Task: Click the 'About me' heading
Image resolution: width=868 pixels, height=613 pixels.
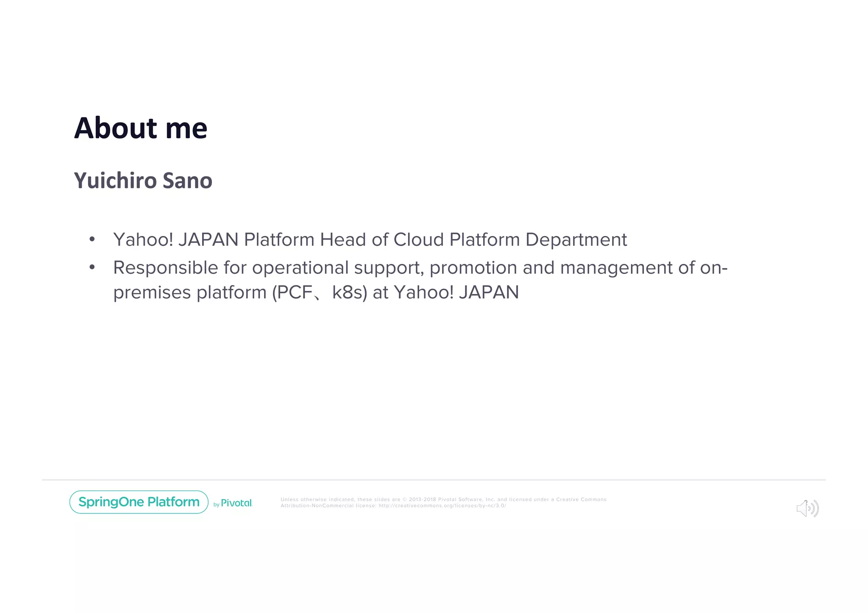Action: point(141,128)
